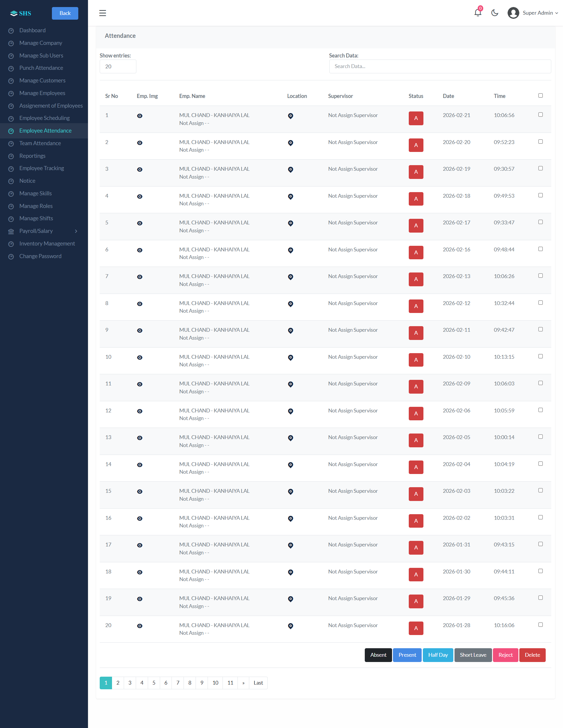Click location pin for 2026-02-10 entry

point(291,358)
